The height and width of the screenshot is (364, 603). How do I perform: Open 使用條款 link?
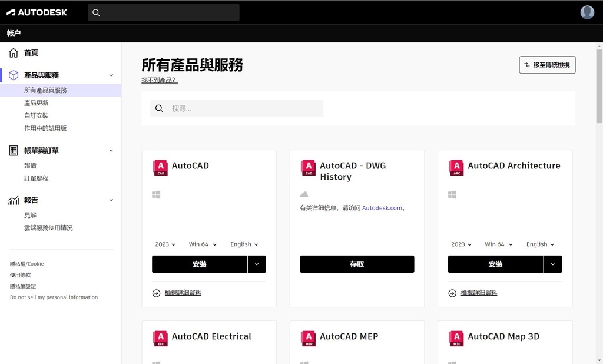pos(21,275)
